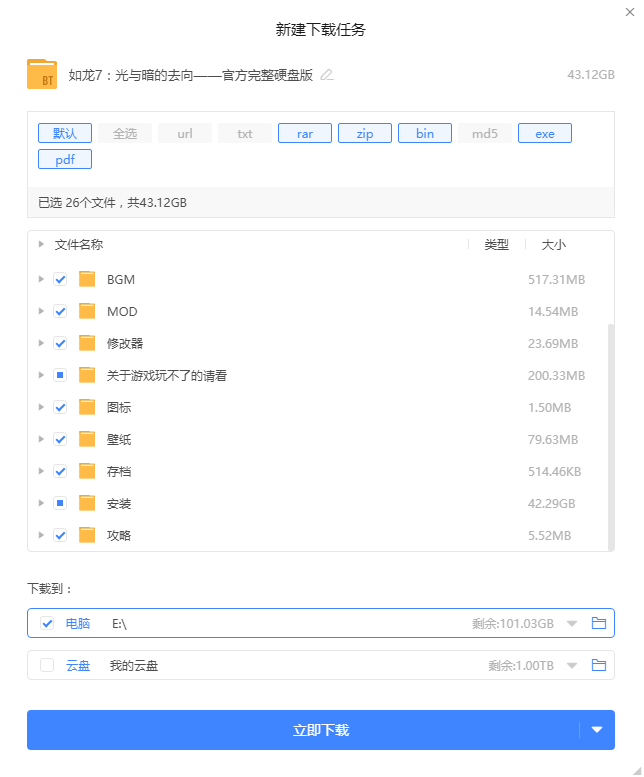Open the folder browser for the cloud disk
This screenshot has height=777, width=644.
598,665
